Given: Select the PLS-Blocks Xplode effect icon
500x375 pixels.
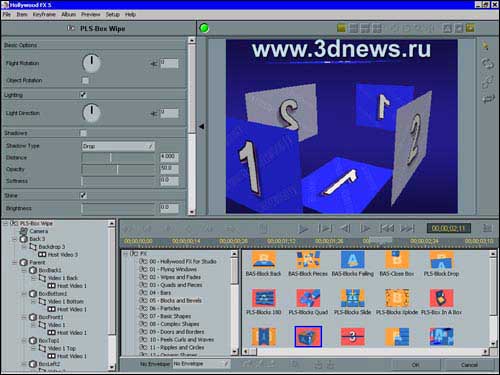Looking at the screenshot, I should [x=397, y=298].
